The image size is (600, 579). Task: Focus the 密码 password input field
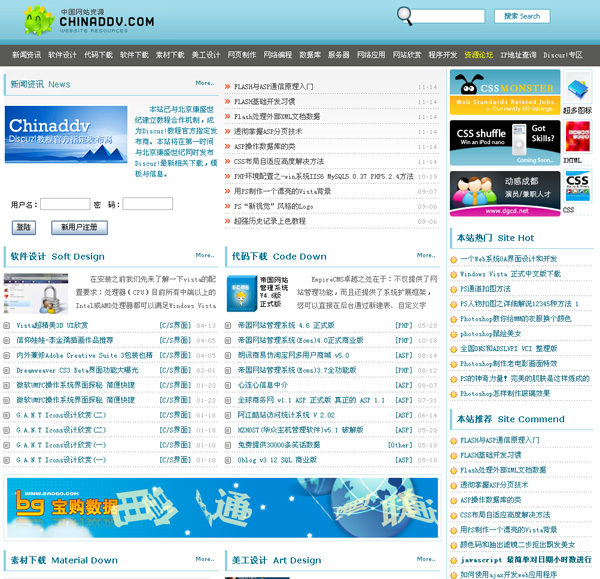pos(147,204)
